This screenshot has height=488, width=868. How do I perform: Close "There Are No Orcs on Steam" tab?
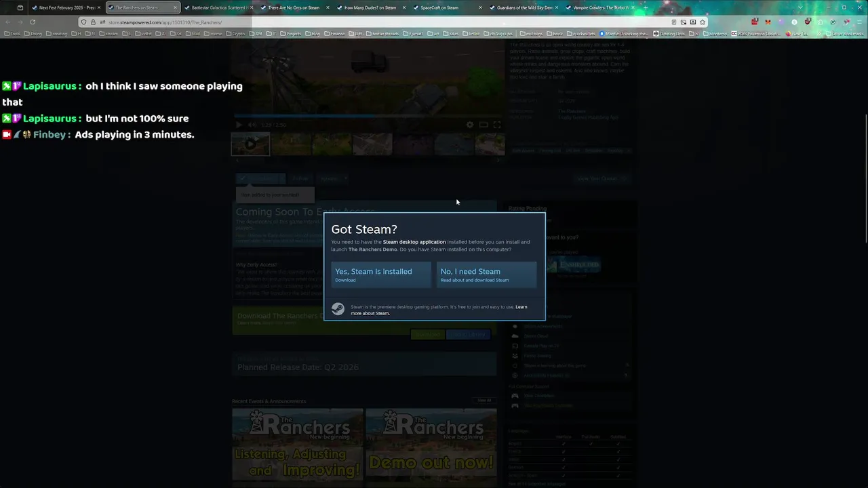point(328,7)
